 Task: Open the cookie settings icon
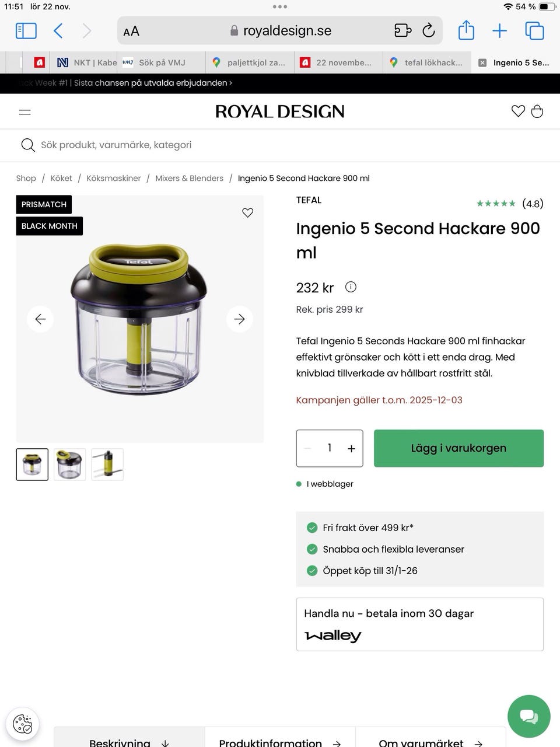point(22,724)
